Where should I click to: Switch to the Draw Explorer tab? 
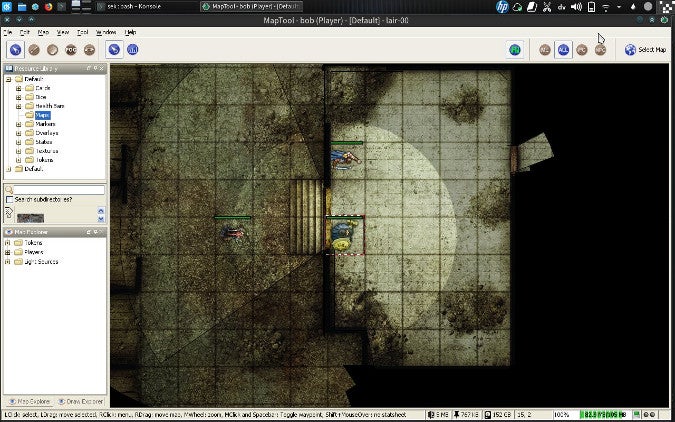point(81,401)
